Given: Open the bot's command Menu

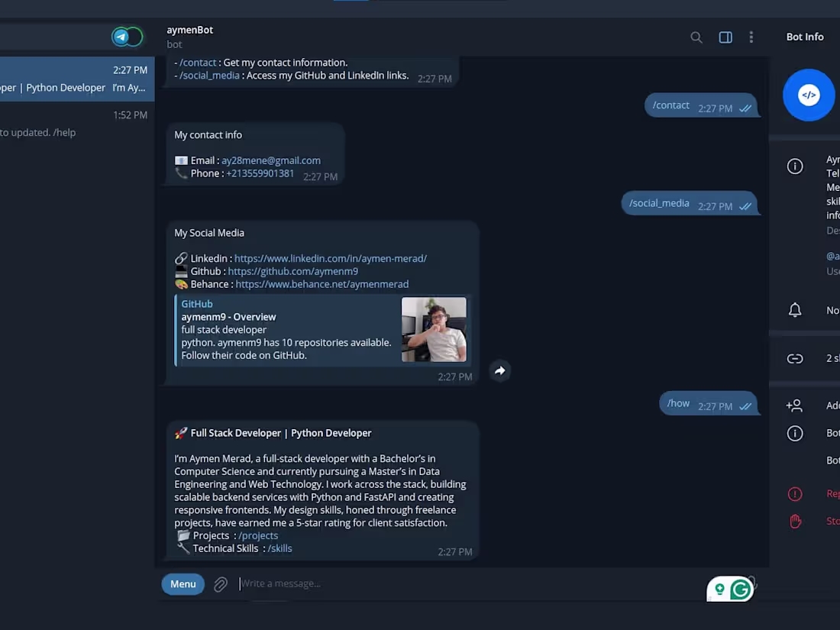Looking at the screenshot, I should point(183,583).
